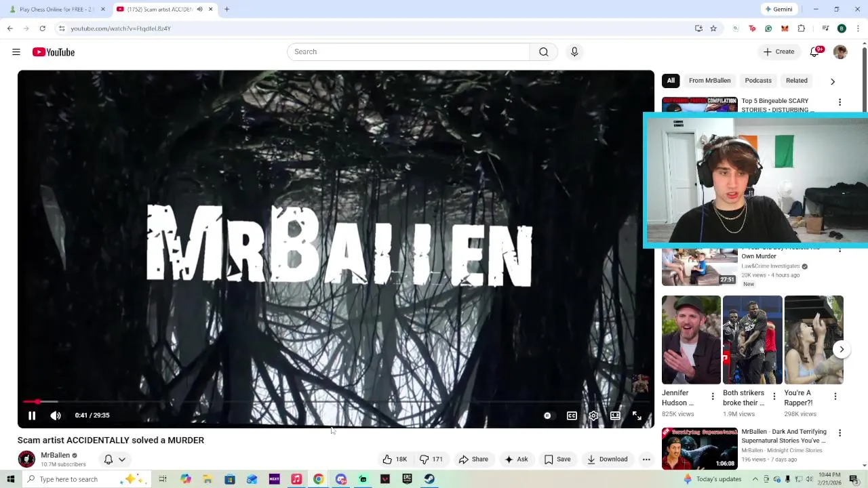Go back in browser
868x488 pixels.
pos(9,28)
